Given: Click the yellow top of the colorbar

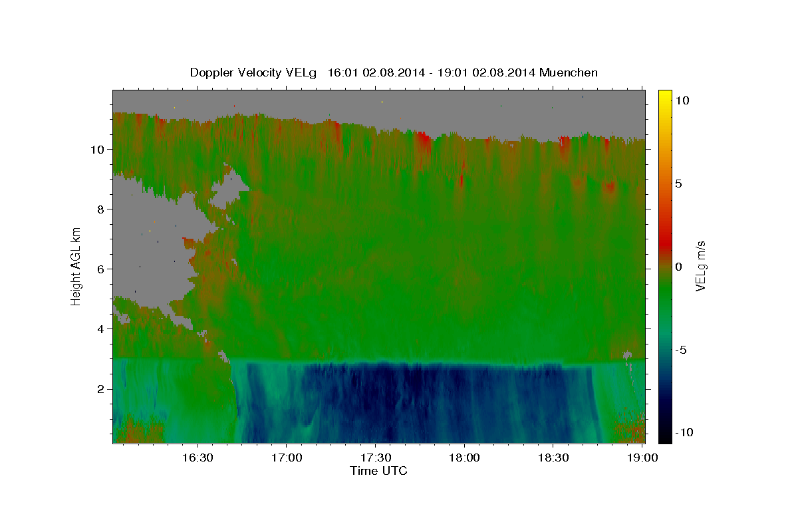Looking at the screenshot, I should pos(665,96).
